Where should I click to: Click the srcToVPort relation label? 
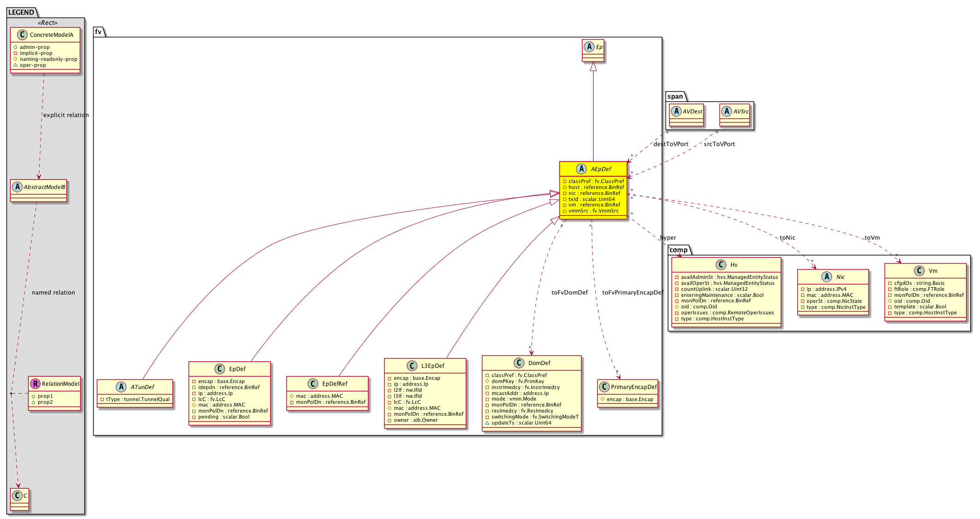[719, 144]
